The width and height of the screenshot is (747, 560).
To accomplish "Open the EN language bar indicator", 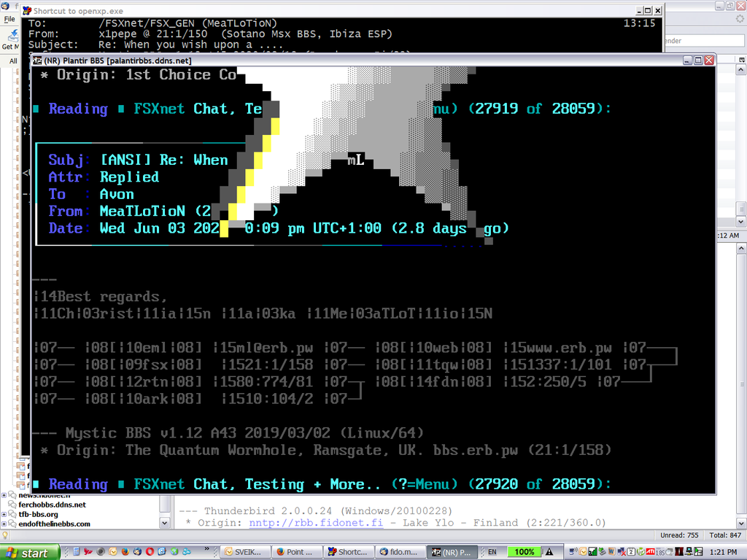I will pyautogui.click(x=492, y=552).
